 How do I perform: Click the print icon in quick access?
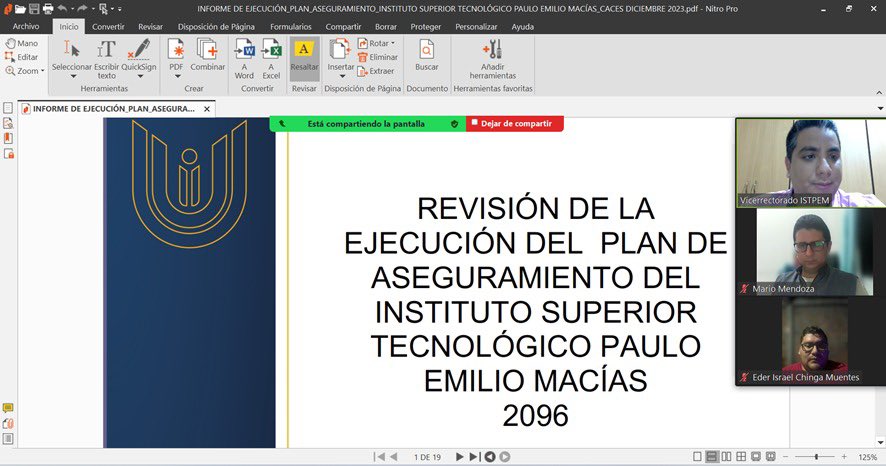click(x=48, y=8)
